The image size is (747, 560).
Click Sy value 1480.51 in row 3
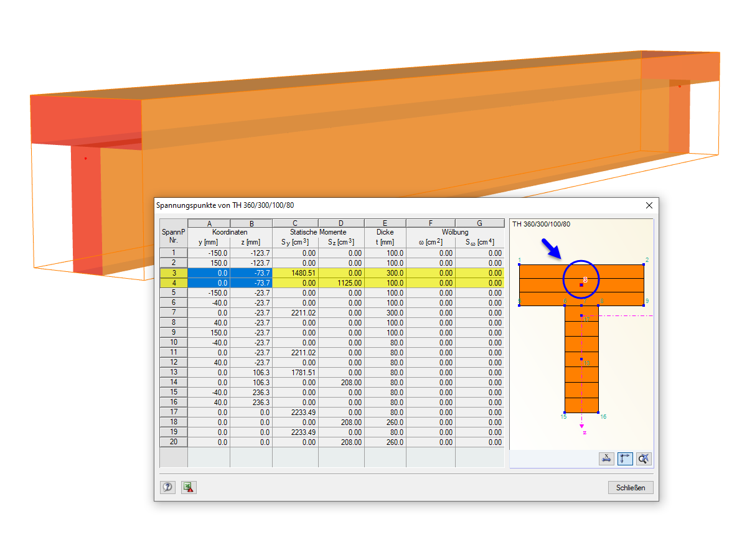point(296,273)
